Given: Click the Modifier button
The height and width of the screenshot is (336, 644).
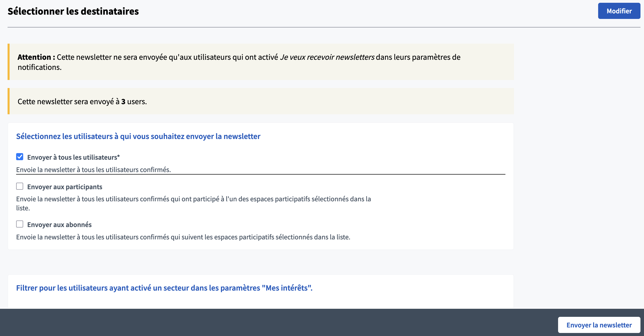Looking at the screenshot, I should coord(619,11).
